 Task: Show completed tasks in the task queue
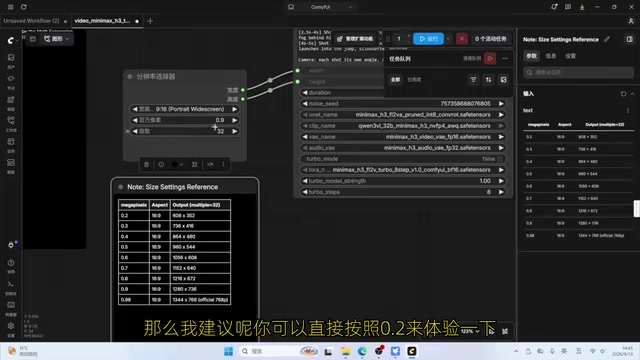click(414, 80)
